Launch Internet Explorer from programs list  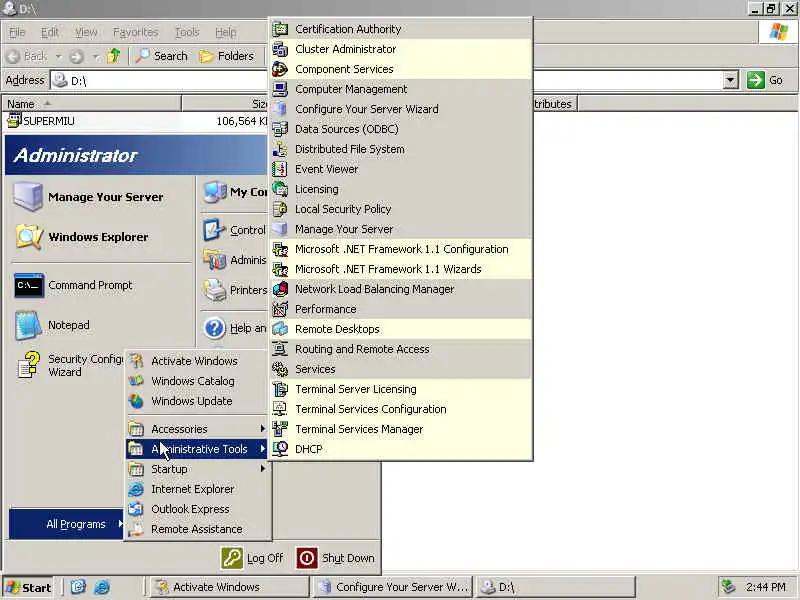point(197,489)
